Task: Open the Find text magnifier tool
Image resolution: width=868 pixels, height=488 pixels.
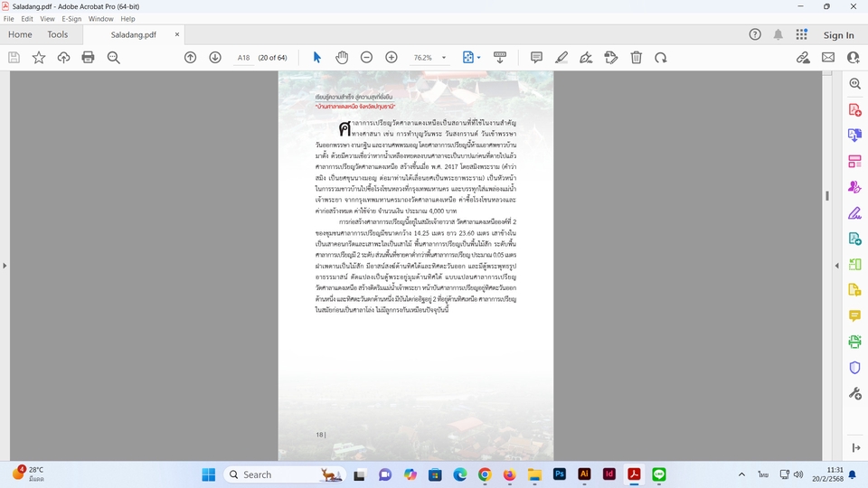Action: pos(114,58)
